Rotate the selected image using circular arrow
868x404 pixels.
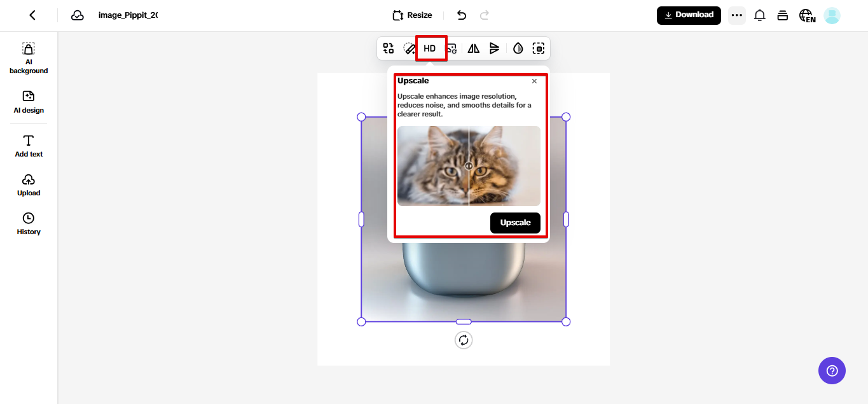tap(464, 340)
